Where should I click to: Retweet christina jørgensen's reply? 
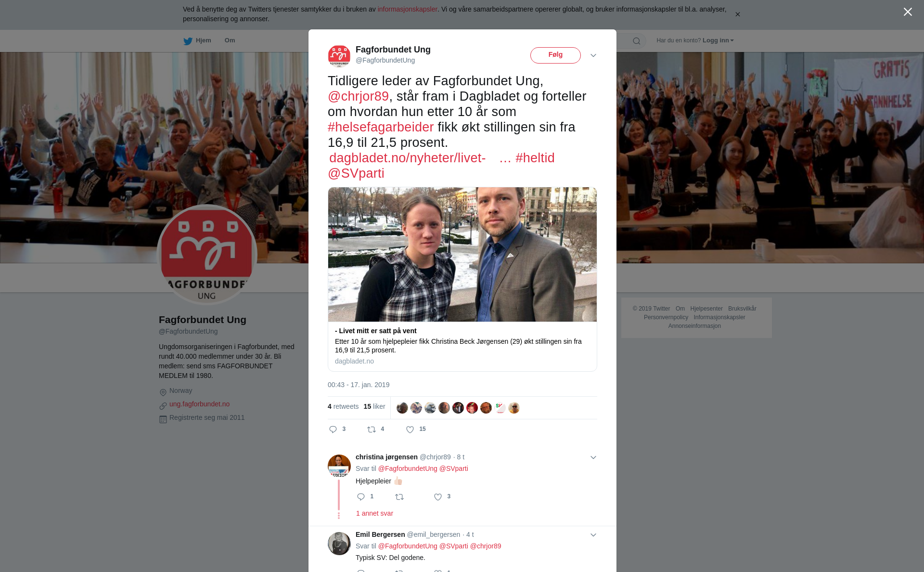pos(399,497)
